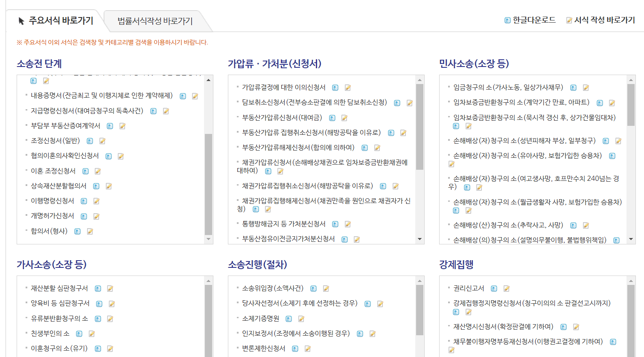
Task: Download Hangul file for 부동산가압류신청서(대여금)
Action: pos(332,118)
